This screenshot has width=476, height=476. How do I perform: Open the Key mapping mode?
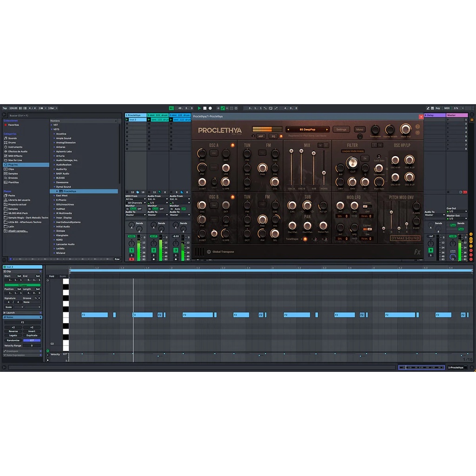pyautogui.click(x=438, y=108)
